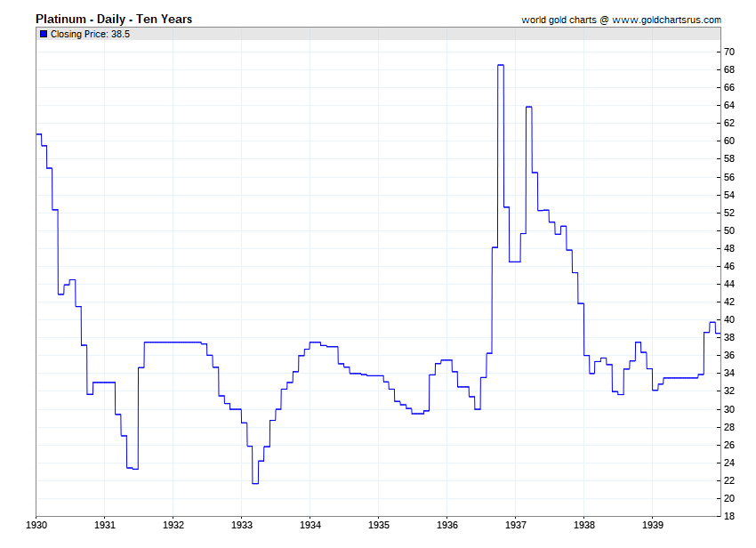Image resolution: width=756 pixels, height=548 pixels.
Task: Click the 18 value on the y-axis
Action: pyautogui.click(x=728, y=516)
